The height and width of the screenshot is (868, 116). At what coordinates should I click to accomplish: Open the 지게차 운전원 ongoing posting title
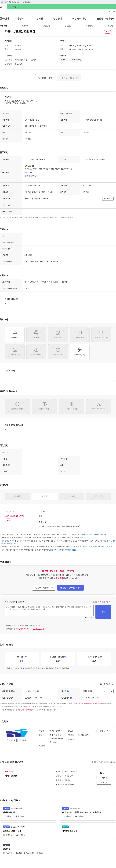click(x=11, y=776)
